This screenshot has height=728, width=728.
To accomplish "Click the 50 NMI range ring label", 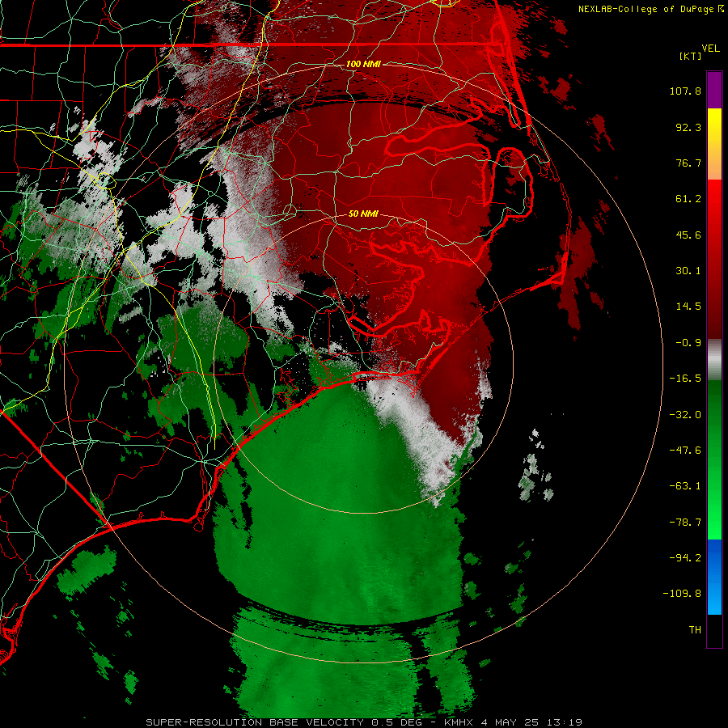I will pyautogui.click(x=363, y=214).
